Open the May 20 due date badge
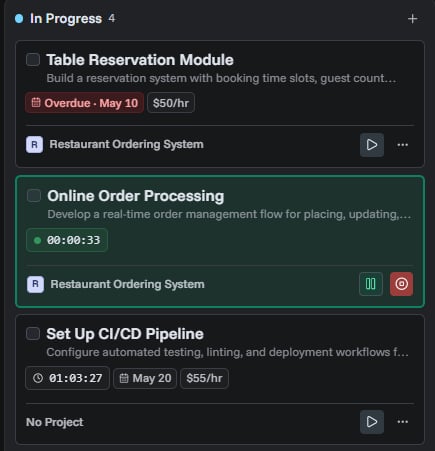The image size is (435, 451). coord(145,378)
